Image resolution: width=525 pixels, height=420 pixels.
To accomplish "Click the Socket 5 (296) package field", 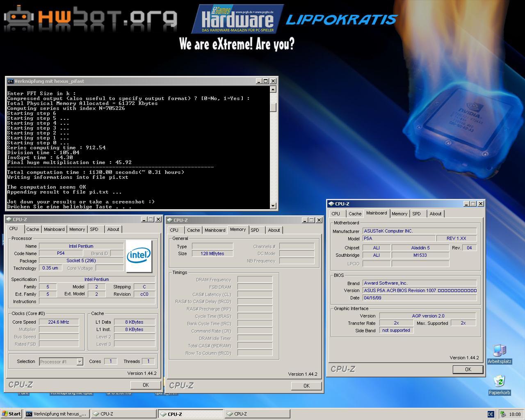I will coord(81,261).
